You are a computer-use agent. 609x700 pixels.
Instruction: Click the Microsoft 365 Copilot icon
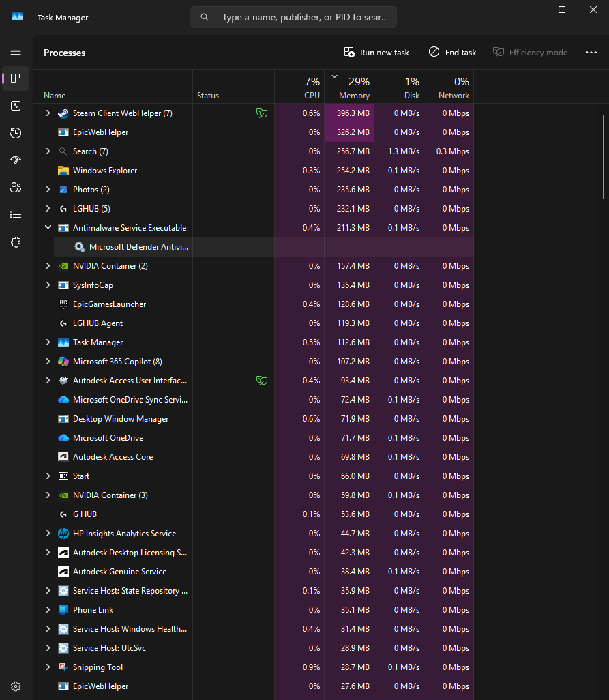(63, 362)
